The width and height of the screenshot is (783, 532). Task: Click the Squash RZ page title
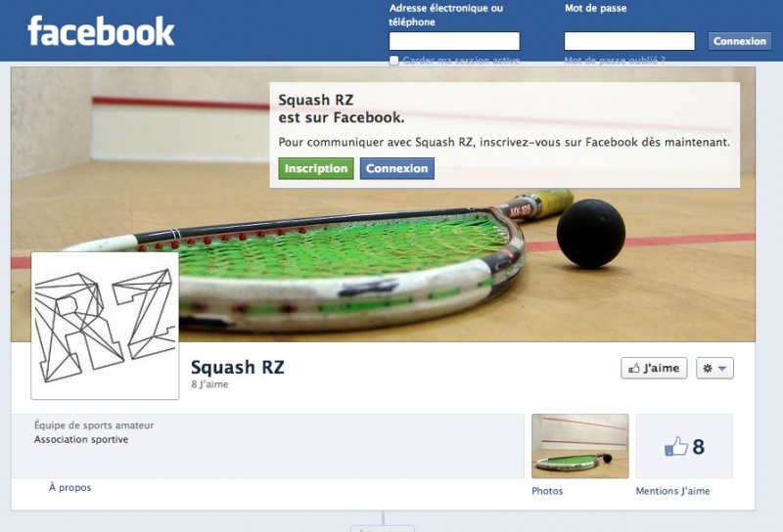tap(238, 368)
